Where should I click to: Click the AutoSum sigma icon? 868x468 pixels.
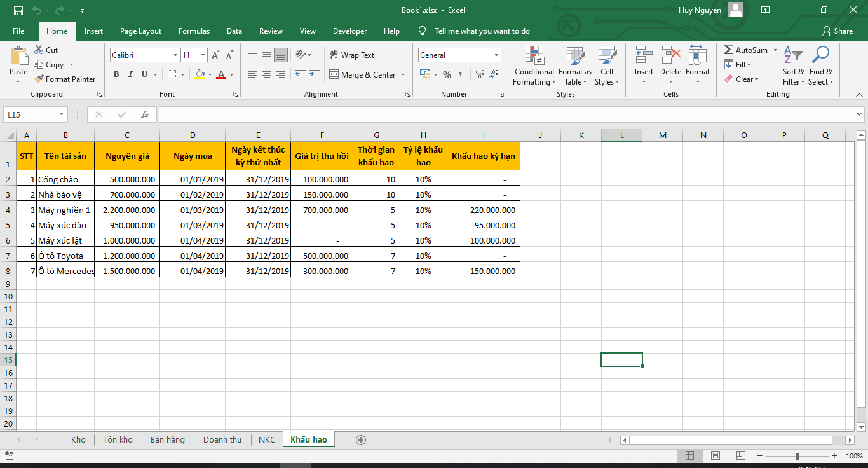728,50
